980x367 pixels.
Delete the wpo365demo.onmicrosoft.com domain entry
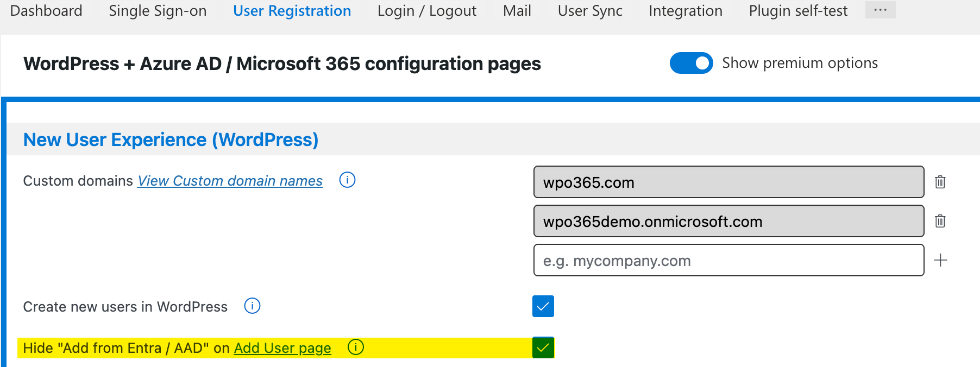(940, 221)
